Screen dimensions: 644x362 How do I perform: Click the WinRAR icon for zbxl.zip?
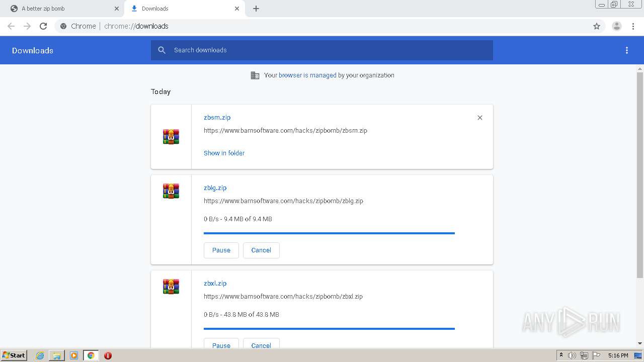(171, 287)
